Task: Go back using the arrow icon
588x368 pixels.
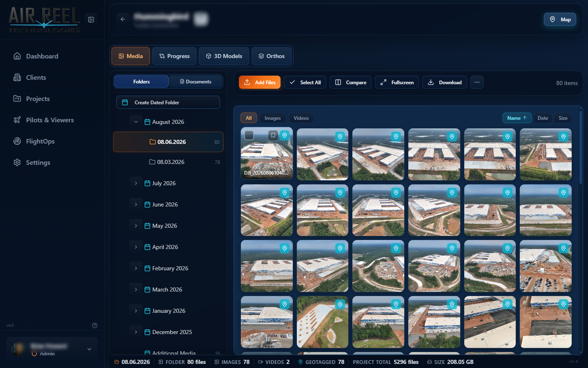Action: click(x=123, y=19)
